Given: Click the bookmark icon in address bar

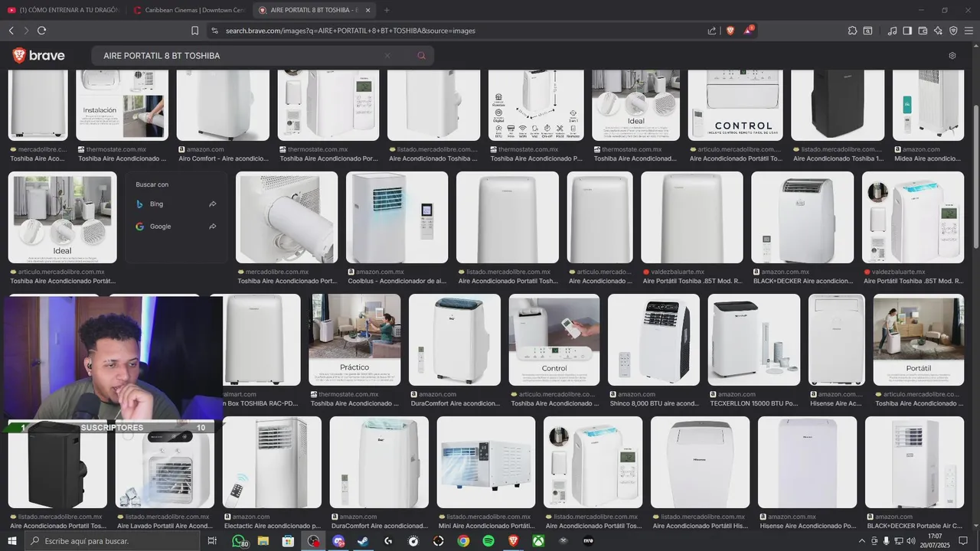Looking at the screenshot, I should tap(195, 31).
